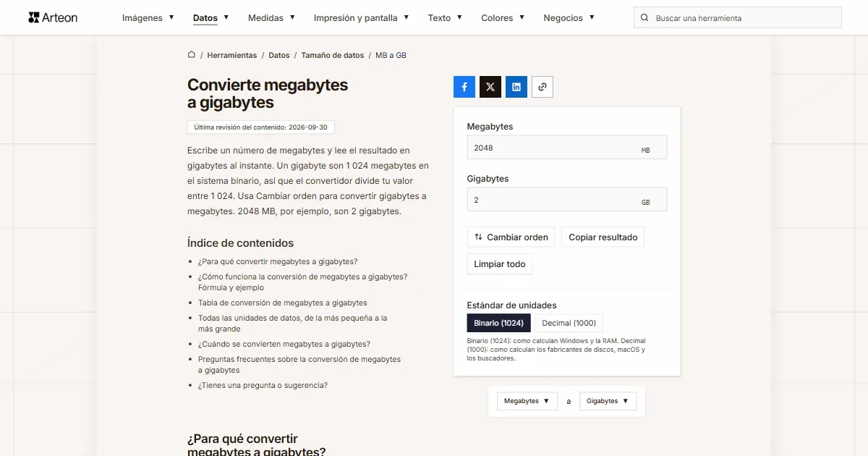Jump to 'Preguntas frecuentes' section
The image size is (868, 456).
(299, 365)
